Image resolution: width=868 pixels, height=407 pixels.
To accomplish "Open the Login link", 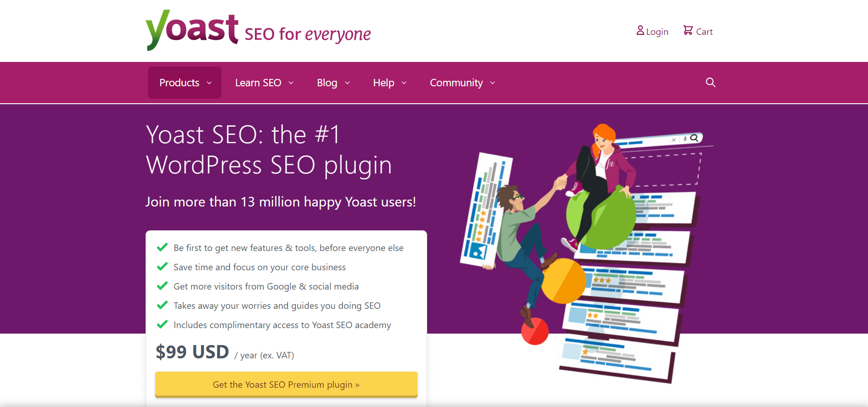I will tap(652, 31).
